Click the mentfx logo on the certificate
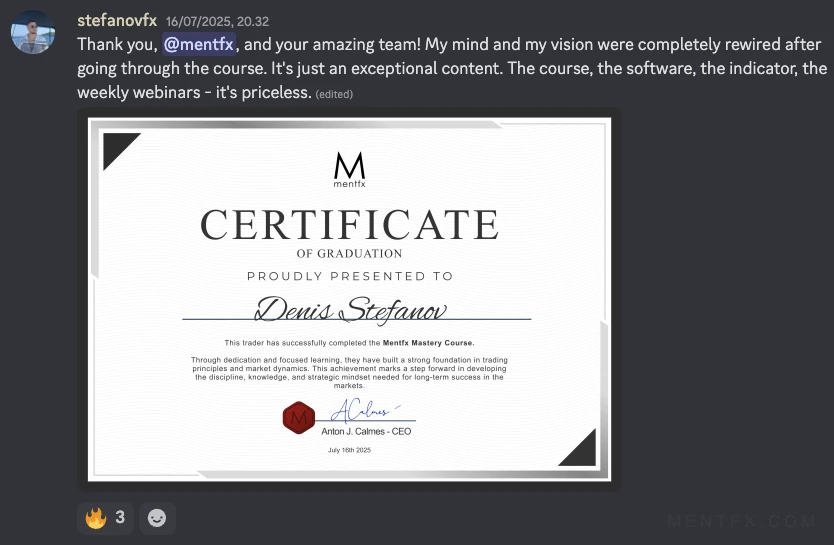Viewport: 834px width, 545px height. [349, 170]
